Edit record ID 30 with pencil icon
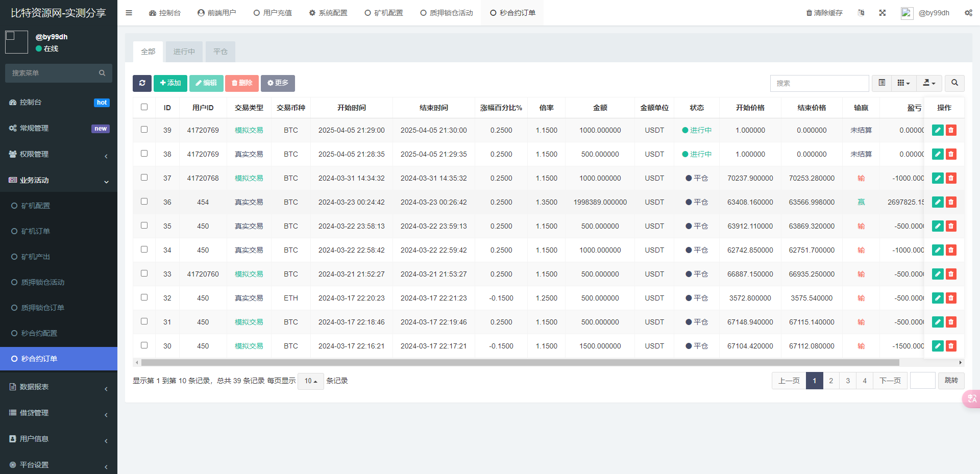This screenshot has width=980, height=474. point(938,346)
